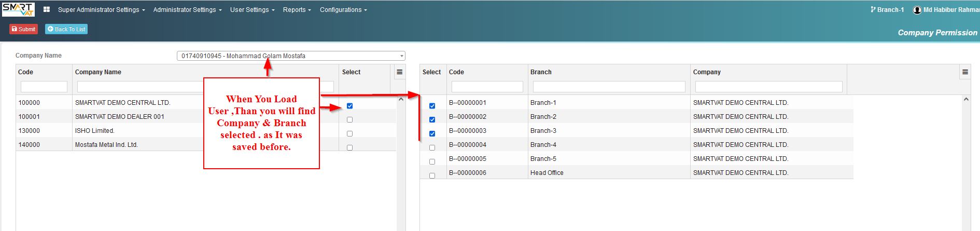
Task: Open User Settings menu
Action: [x=252, y=10]
